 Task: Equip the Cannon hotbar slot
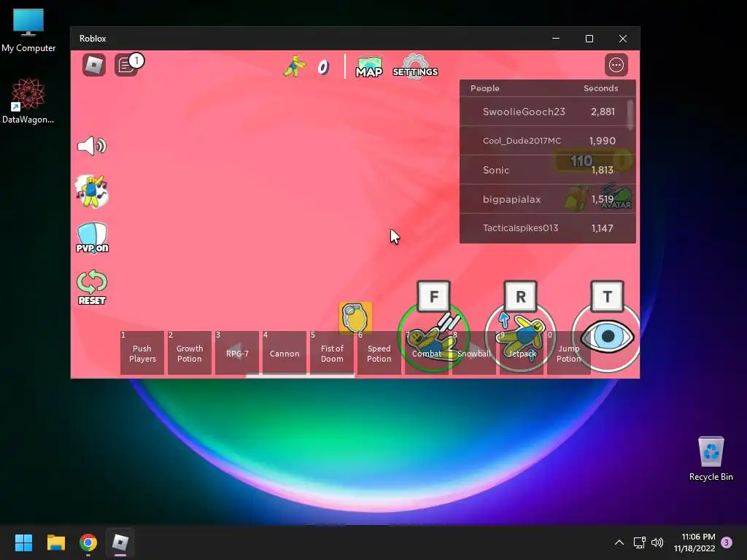click(x=285, y=353)
